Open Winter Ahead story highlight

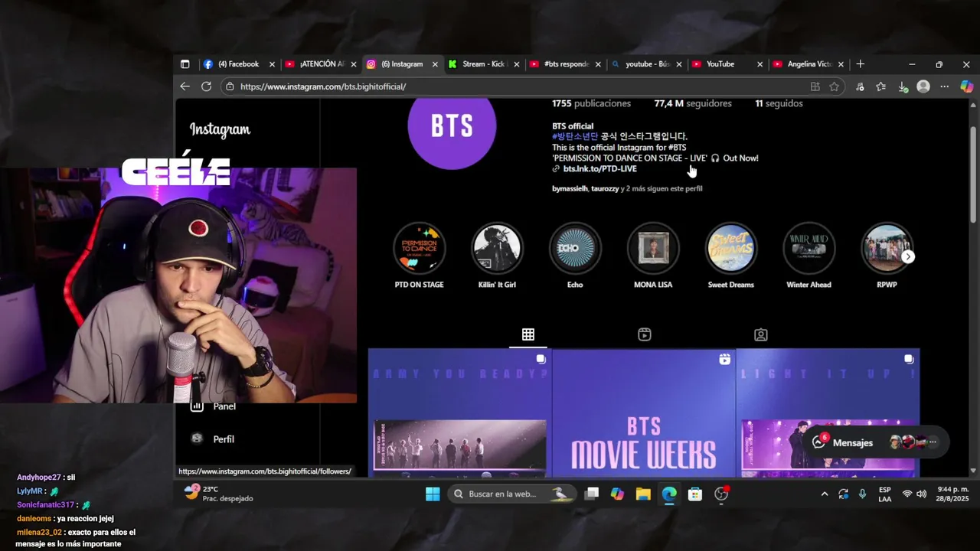point(808,256)
